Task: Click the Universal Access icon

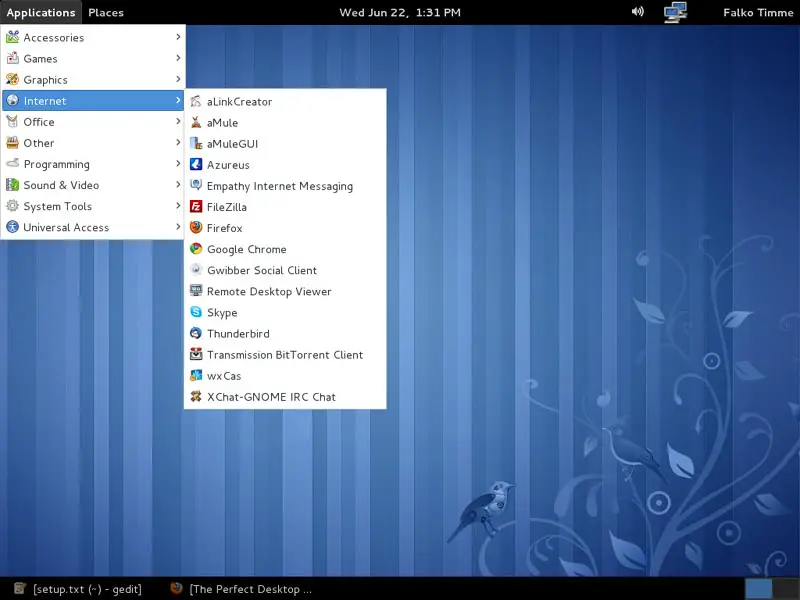Action: pyautogui.click(x=13, y=227)
